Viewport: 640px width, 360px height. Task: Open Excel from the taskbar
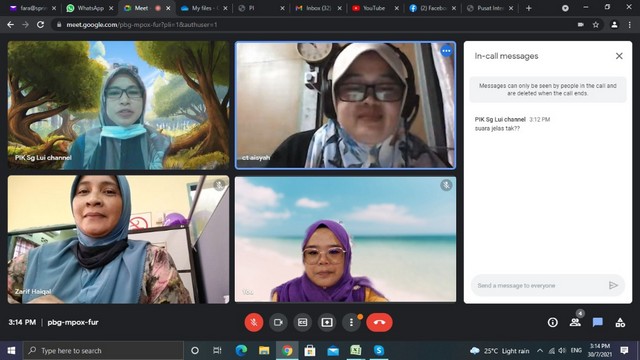click(x=356, y=350)
